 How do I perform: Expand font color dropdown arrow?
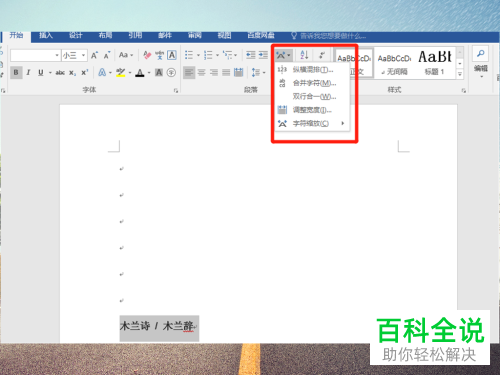(x=149, y=72)
